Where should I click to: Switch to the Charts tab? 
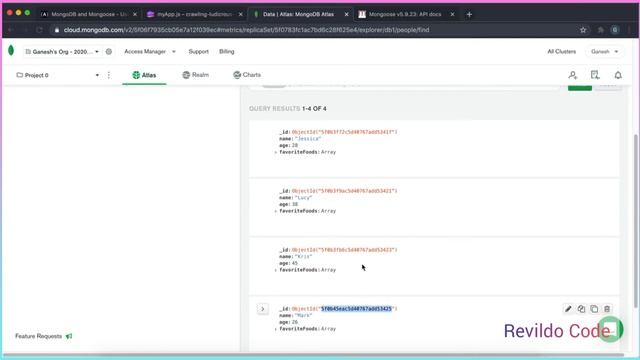[x=247, y=75]
